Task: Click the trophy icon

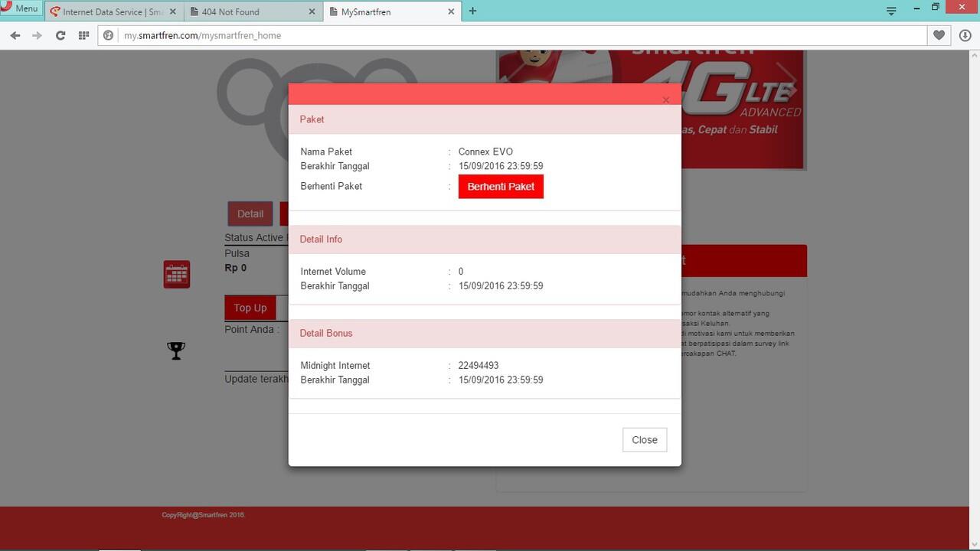Action: coord(176,350)
